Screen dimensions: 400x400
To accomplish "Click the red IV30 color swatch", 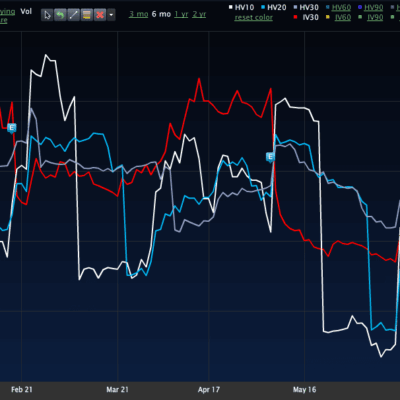I will coord(295,17).
